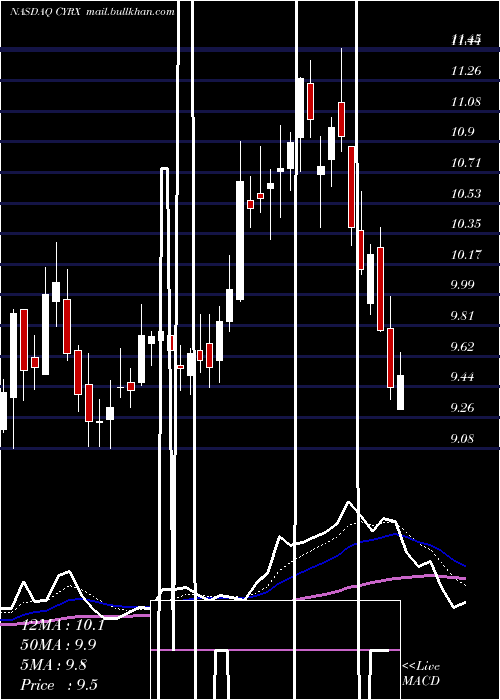Click the 9.26 price axis label
Screen dimensions: 500x700
462,408
